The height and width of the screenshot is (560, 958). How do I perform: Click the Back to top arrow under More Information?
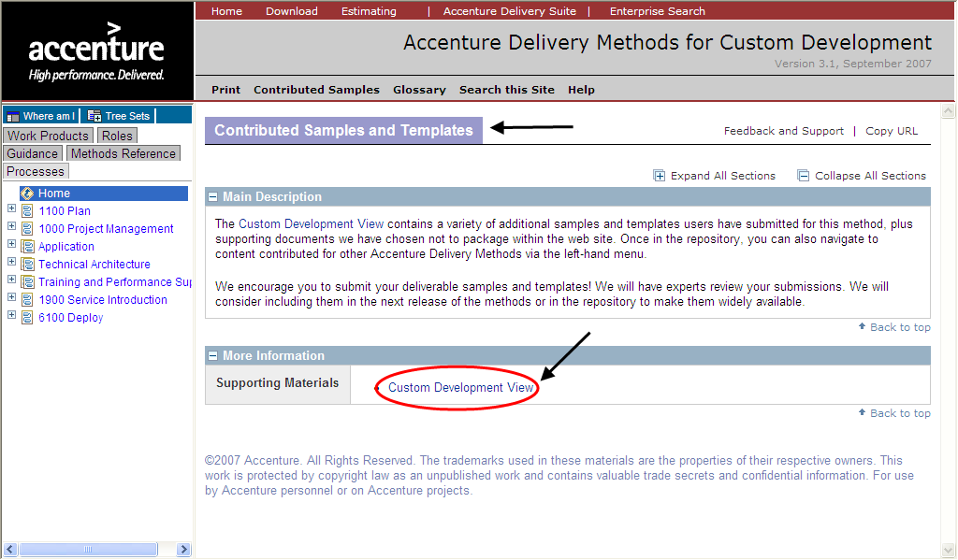862,413
